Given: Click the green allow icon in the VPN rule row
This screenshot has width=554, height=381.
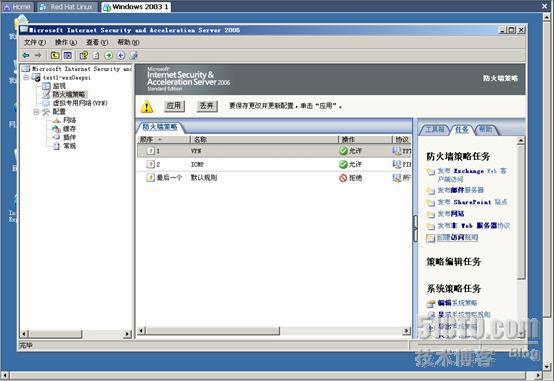Looking at the screenshot, I should tap(343, 151).
